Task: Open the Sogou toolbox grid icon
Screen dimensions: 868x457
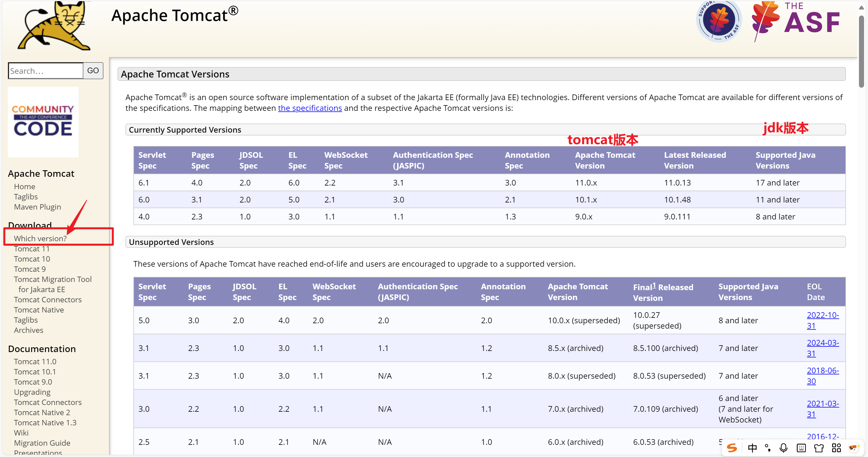Action: point(836,448)
